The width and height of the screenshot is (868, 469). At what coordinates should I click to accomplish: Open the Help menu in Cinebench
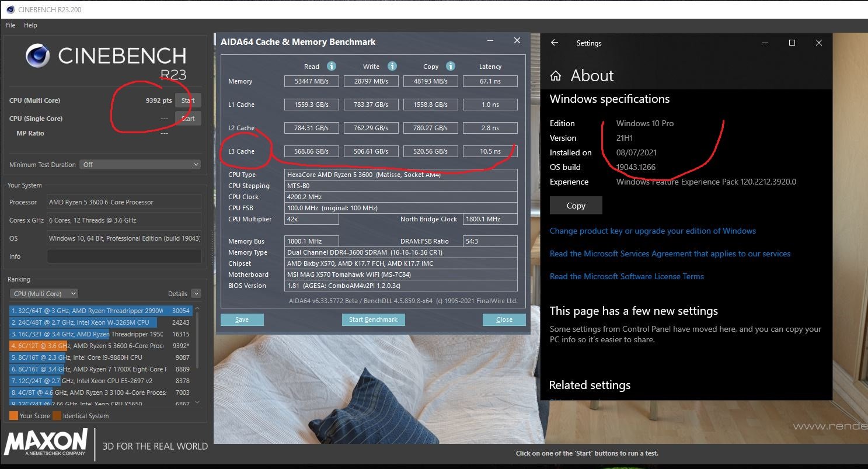click(30, 25)
